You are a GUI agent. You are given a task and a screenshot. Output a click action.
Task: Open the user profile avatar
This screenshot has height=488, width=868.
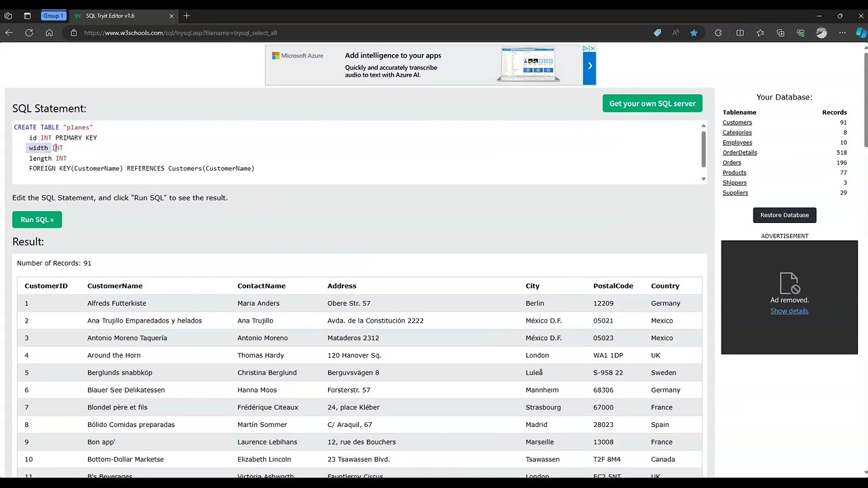pos(821,33)
